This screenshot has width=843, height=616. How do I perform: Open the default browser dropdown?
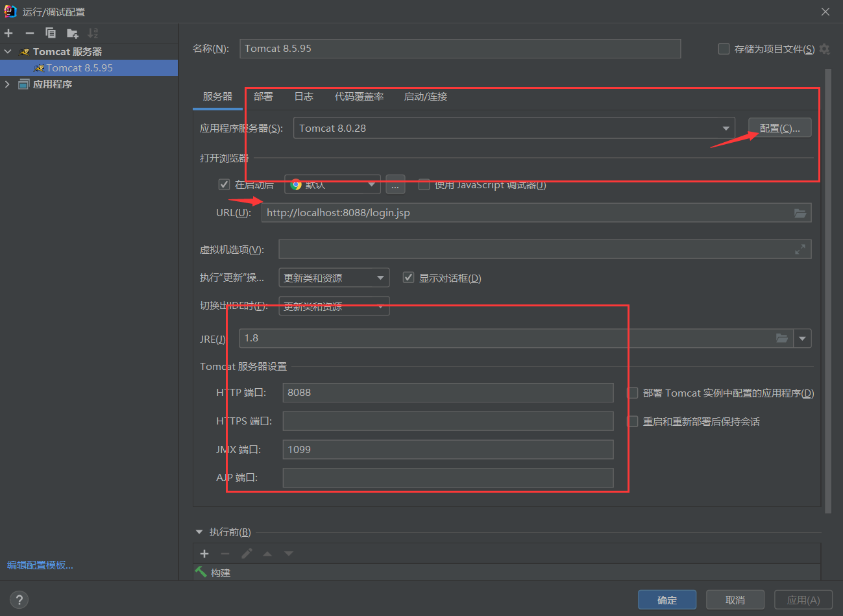332,185
